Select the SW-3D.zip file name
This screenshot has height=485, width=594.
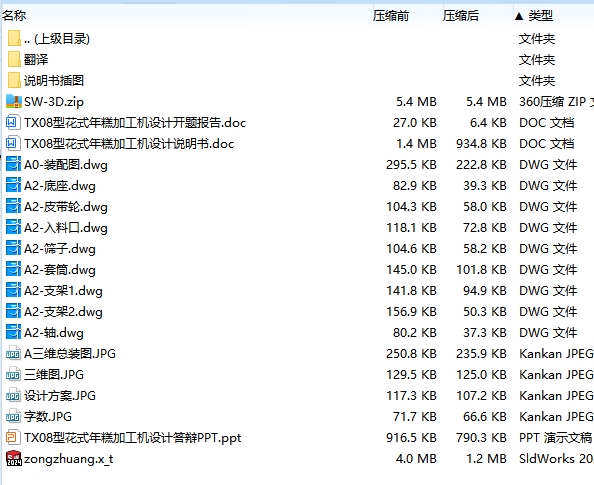(x=54, y=102)
